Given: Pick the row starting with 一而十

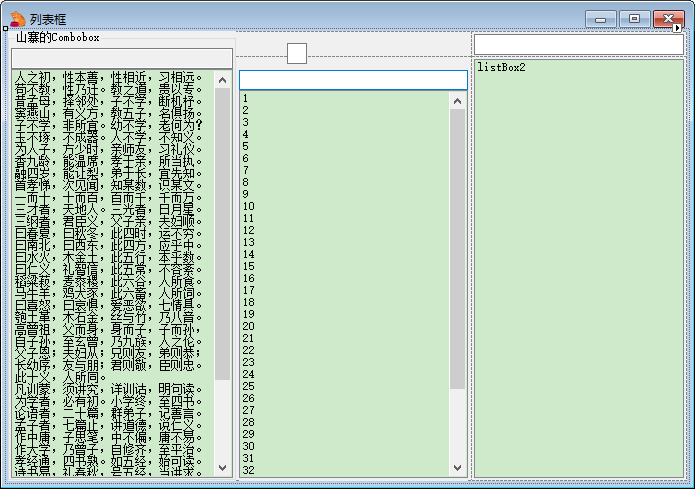Looking at the screenshot, I should coord(113,197).
